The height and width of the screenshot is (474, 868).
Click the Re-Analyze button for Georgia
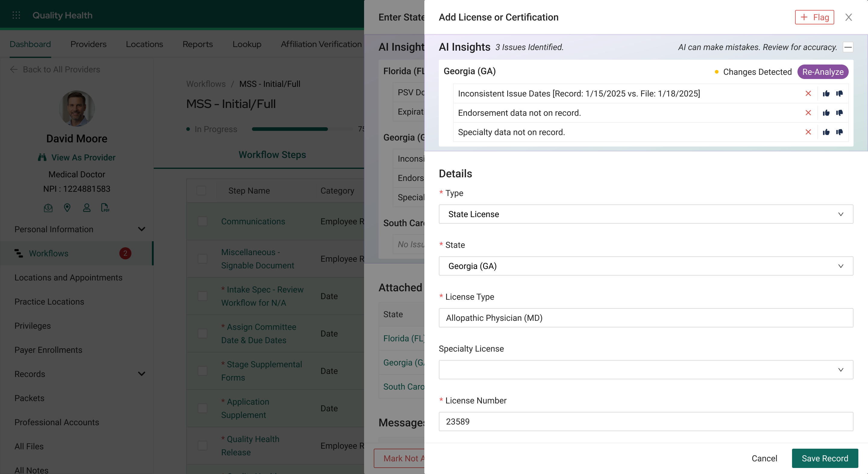[822, 72]
